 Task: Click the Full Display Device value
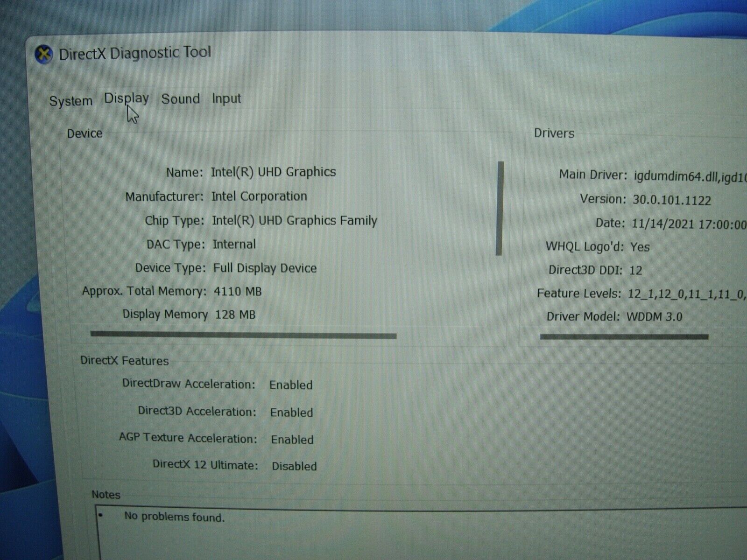[265, 268]
